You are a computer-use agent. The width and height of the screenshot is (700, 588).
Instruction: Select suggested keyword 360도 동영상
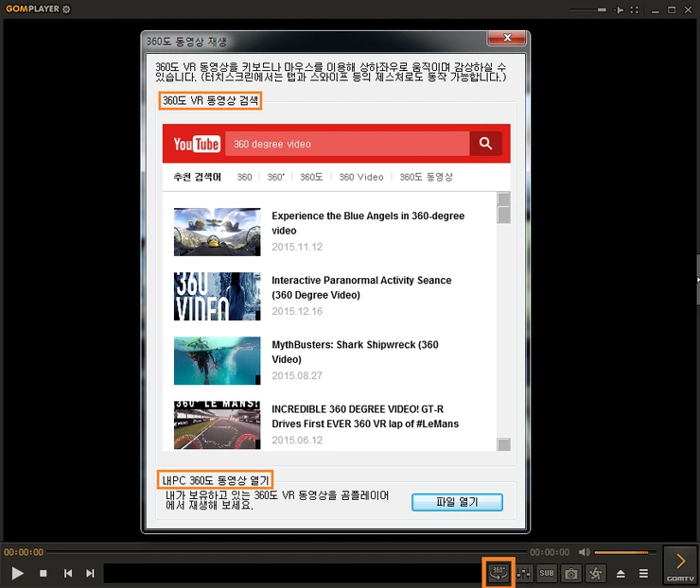click(426, 177)
